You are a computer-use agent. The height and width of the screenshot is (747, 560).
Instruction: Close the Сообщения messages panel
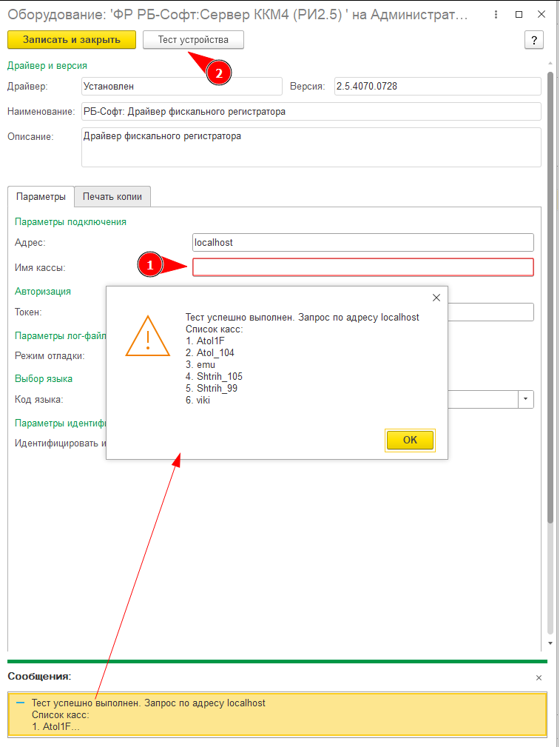pyautogui.click(x=539, y=677)
